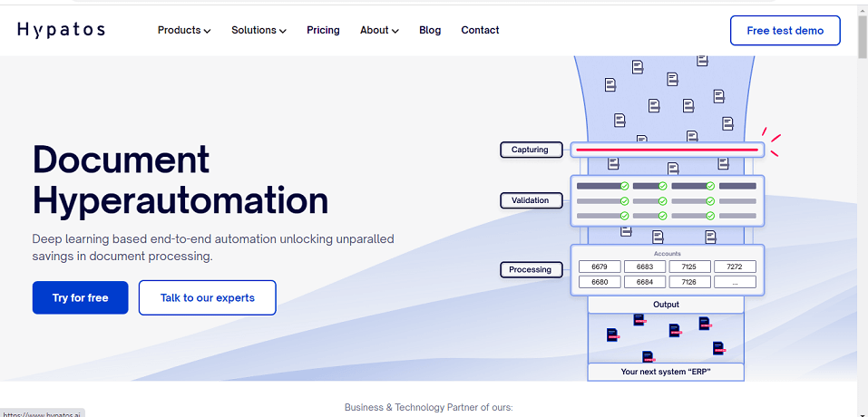The image size is (868, 417).
Task: Click Talk to our experts button
Action: (x=208, y=297)
